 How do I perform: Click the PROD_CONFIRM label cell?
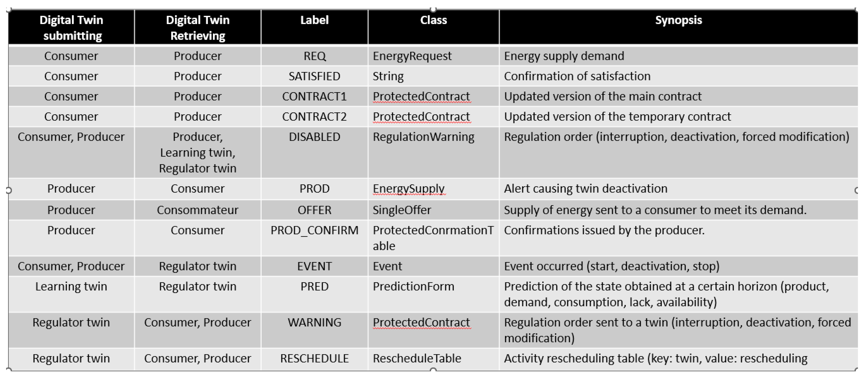click(x=314, y=231)
